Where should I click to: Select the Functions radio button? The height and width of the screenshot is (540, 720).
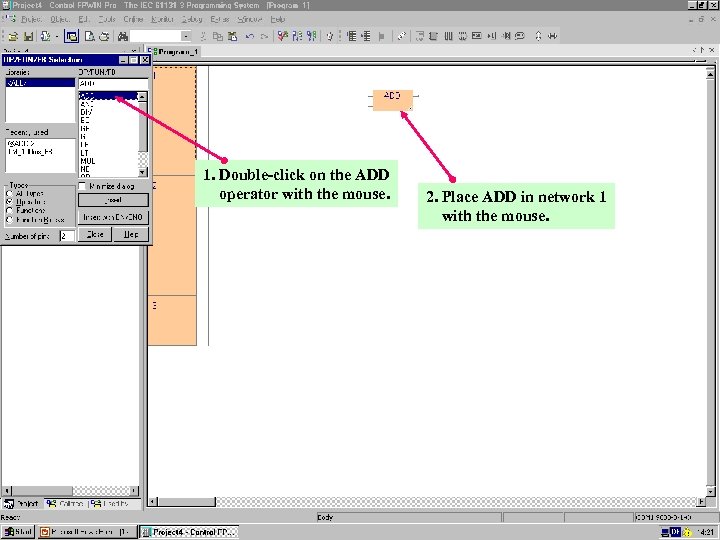pyautogui.click(x=9, y=211)
